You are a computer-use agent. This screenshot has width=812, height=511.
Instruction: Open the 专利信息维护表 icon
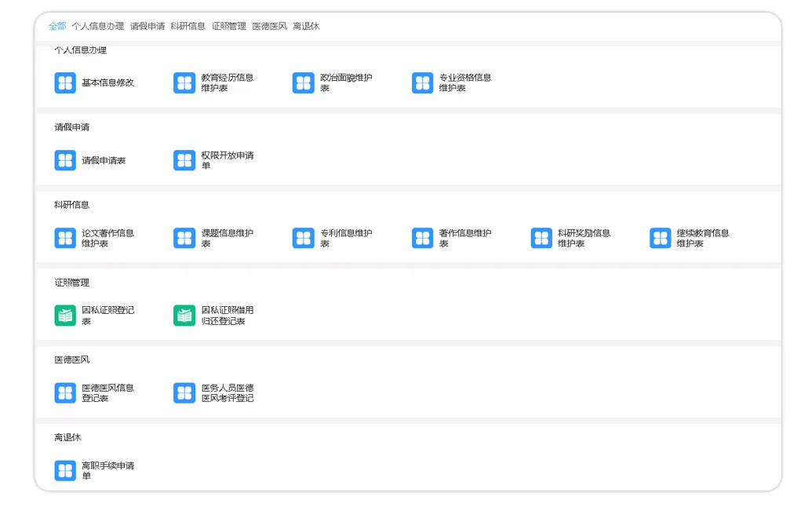click(x=304, y=238)
